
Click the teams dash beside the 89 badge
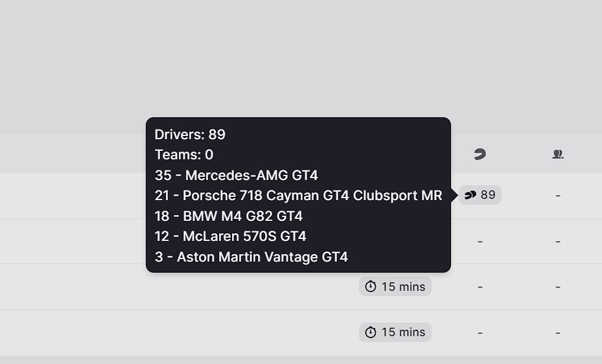558,196
